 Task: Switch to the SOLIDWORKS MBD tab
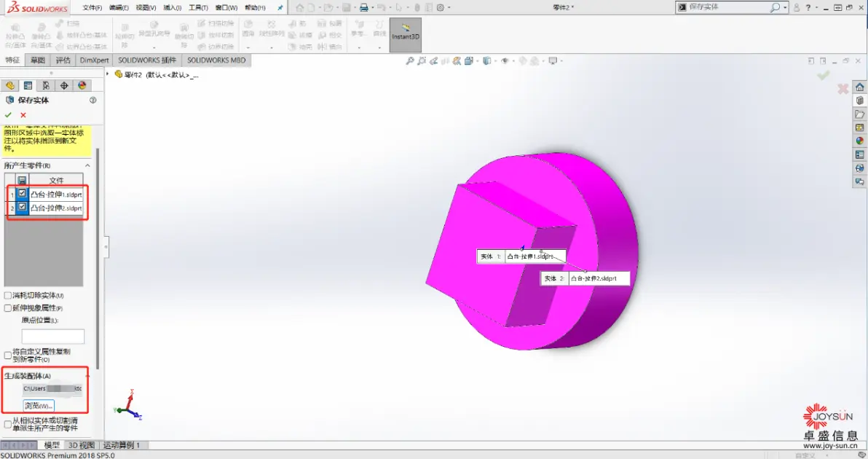click(216, 60)
